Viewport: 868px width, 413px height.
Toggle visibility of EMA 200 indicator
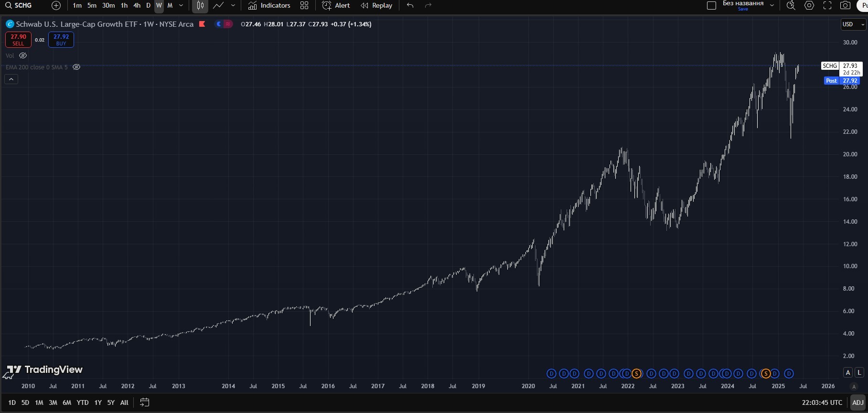point(76,67)
